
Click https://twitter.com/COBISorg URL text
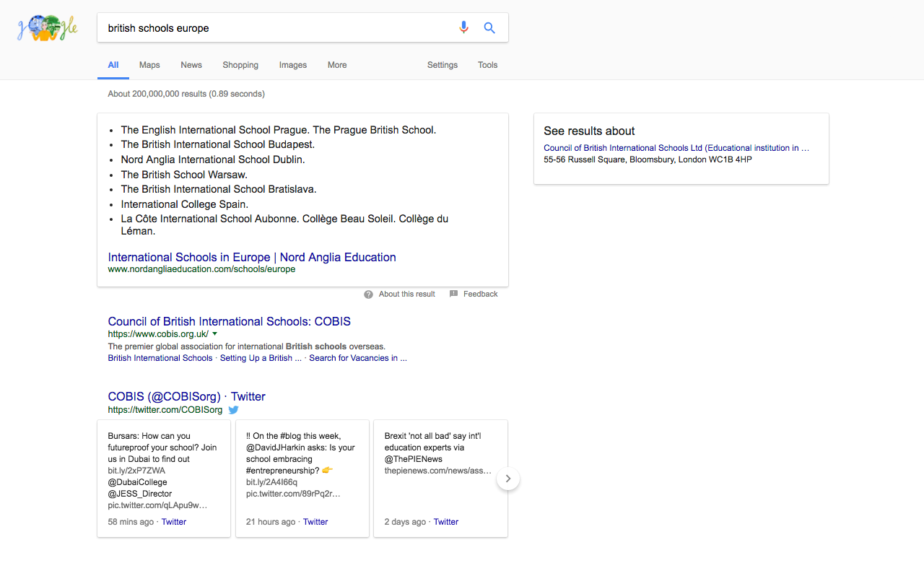165,410
